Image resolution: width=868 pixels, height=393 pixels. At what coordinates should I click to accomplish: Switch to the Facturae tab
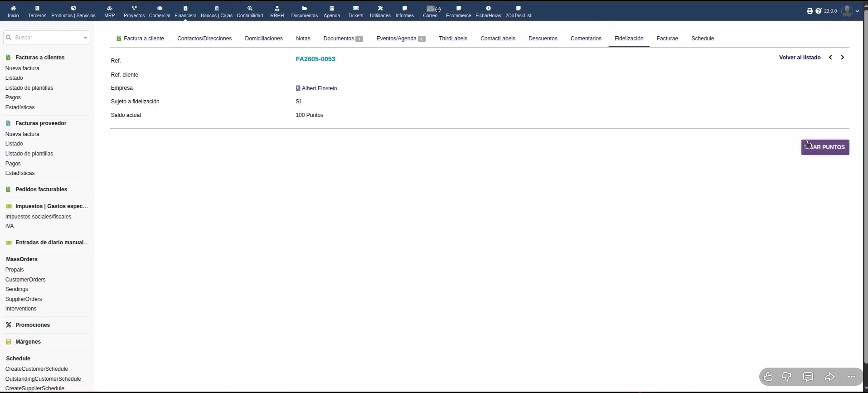(x=667, y=39)
